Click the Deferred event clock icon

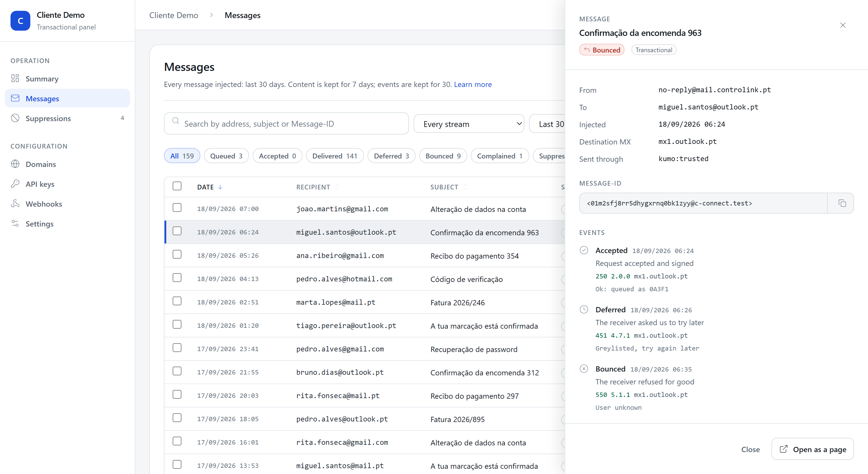[584, 309]
